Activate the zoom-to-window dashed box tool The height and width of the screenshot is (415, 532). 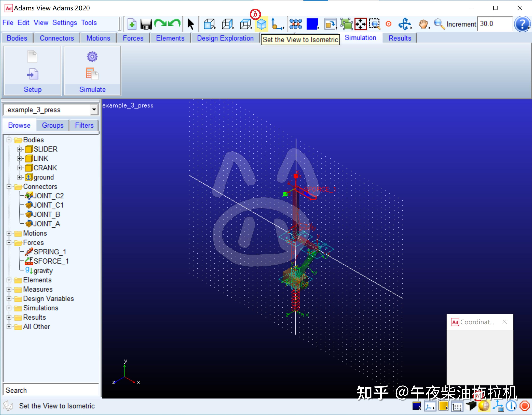(x=375, y=24)
